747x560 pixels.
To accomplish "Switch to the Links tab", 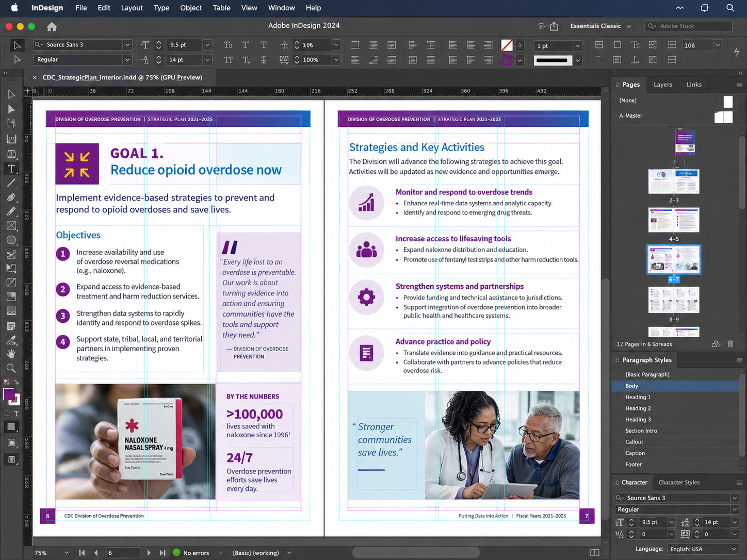I will (694, 85).
